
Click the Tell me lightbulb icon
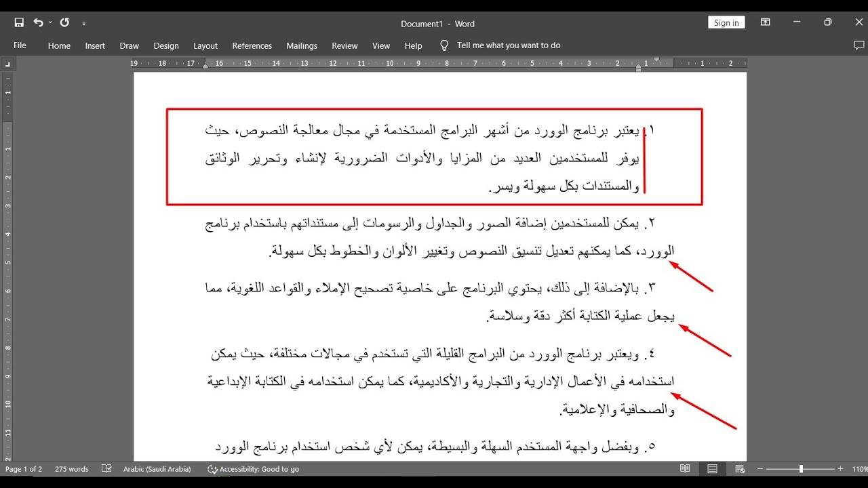444,45
